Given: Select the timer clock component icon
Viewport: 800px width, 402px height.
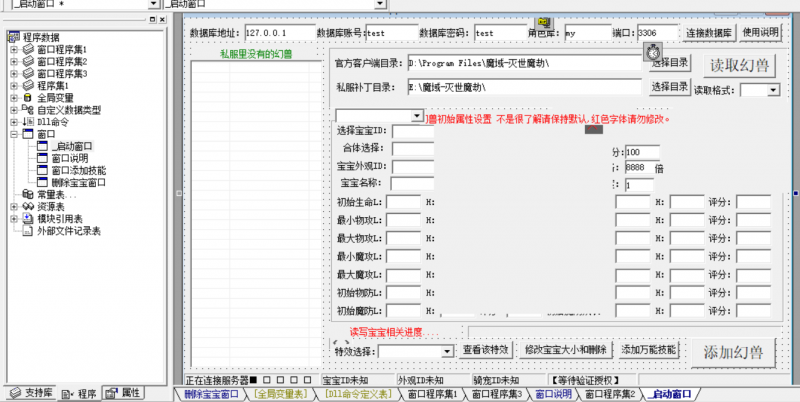Looking at the screenshot, I should coord(653,52).
